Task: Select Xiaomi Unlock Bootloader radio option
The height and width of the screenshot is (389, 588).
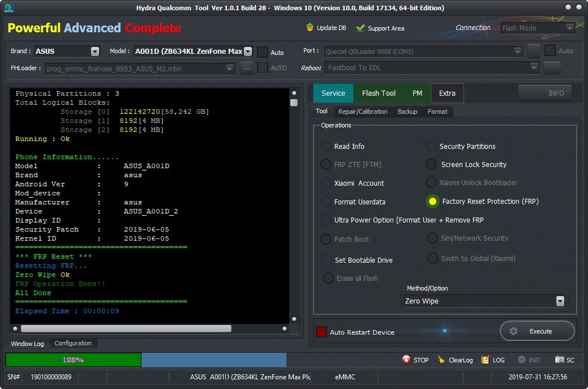Action: pyautogui.click(x=431, y=183)
